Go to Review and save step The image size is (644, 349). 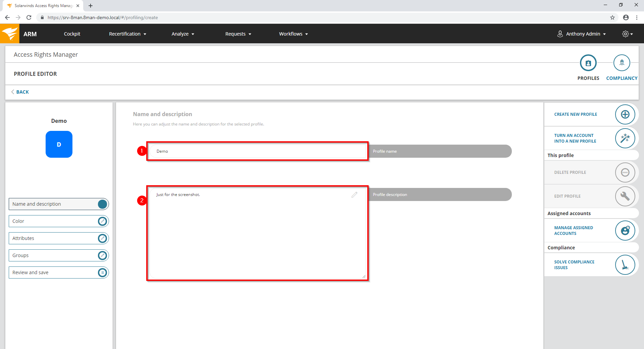coord(59,272)
